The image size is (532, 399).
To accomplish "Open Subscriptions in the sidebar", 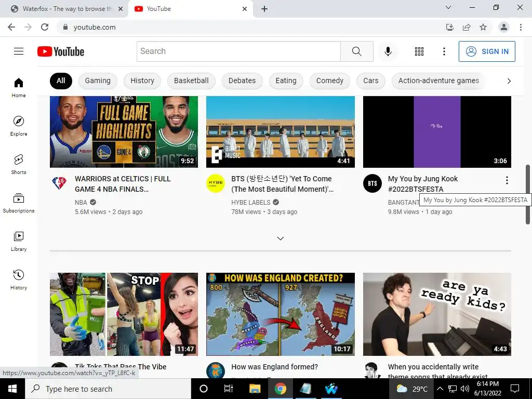I will point(19,203).
